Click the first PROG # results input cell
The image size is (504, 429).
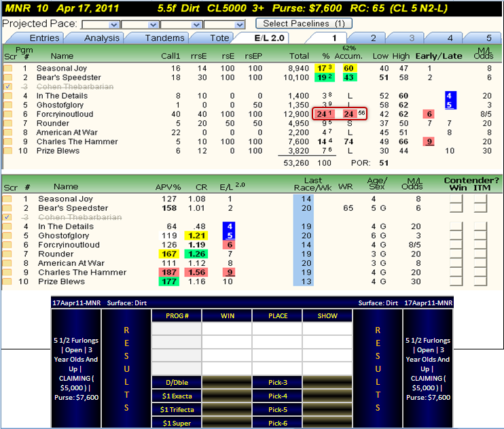point(177,329)
